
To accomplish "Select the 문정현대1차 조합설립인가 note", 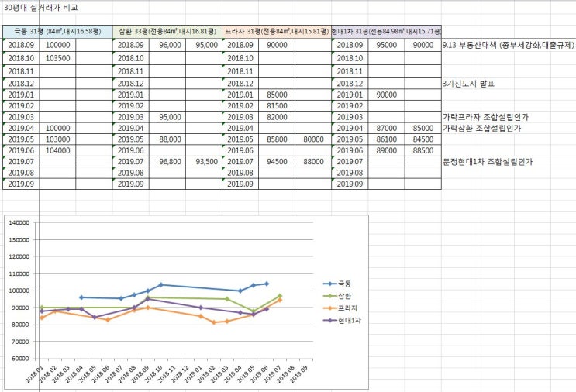I will pyautogui.click(x=488, y=161).
